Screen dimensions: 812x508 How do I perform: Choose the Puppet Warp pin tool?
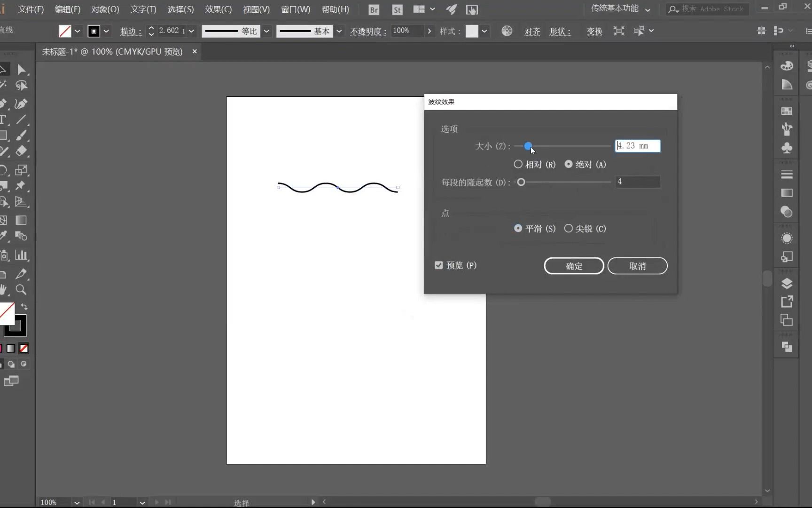[21, 186]
